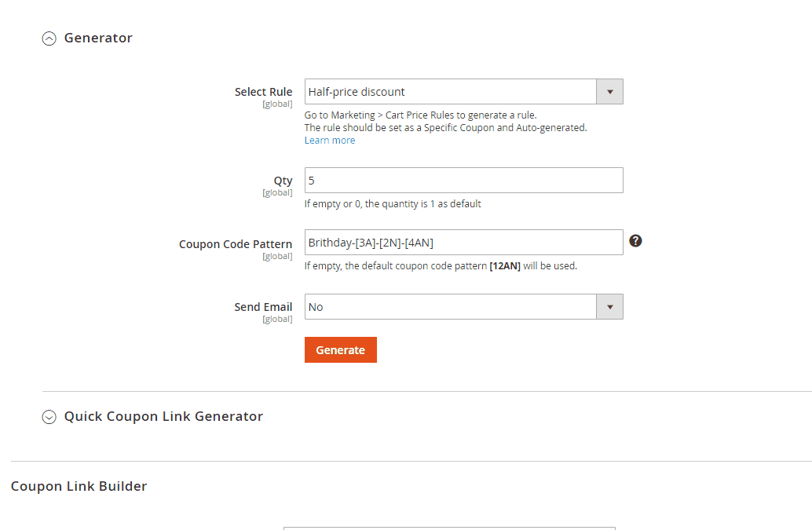Open the Learn more link
The height and width of the screenshot is (530, 812).
tap(329, 141)
